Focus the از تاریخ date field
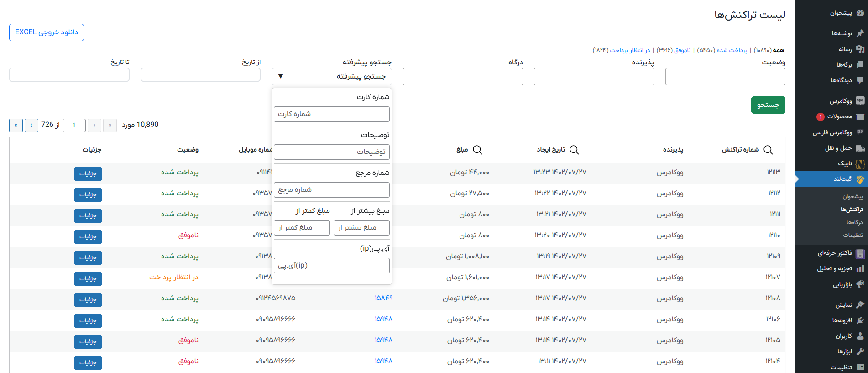 coord(200,75)
